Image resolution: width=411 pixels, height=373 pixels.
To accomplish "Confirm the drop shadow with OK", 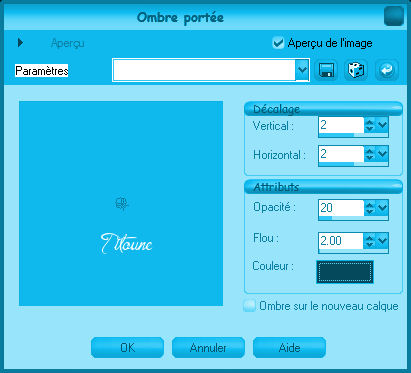I will point(127,348).
